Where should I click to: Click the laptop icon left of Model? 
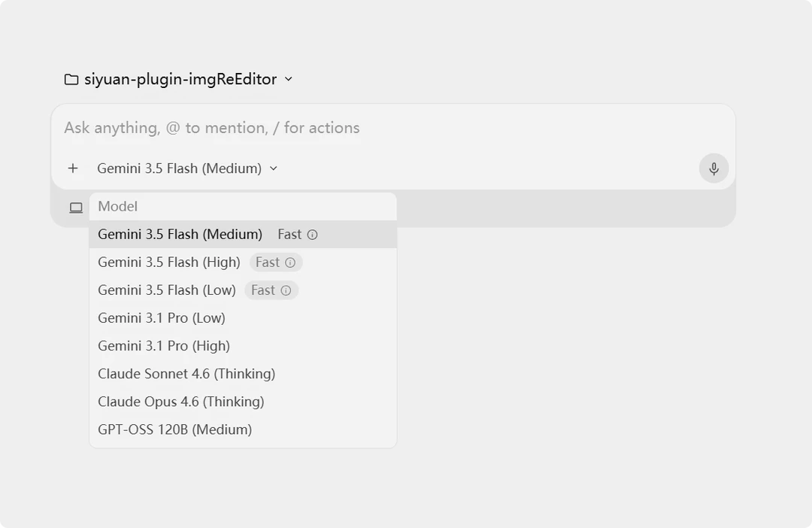(76, 208)
